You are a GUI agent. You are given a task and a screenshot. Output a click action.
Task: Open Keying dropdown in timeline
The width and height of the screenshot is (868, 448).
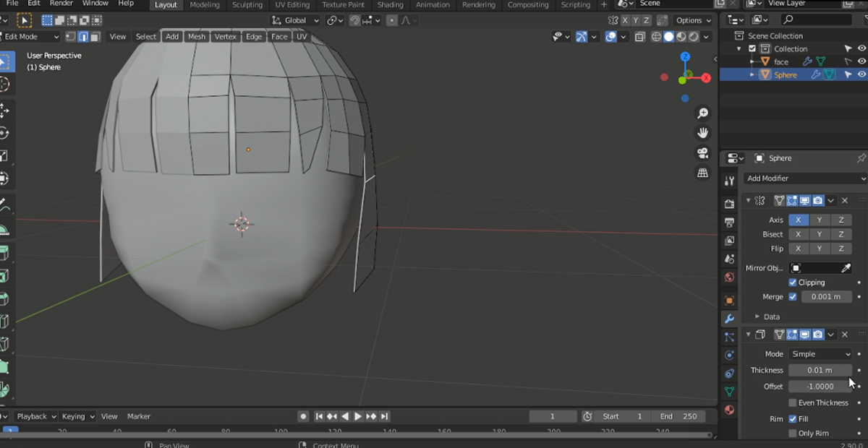click(77, 416)
